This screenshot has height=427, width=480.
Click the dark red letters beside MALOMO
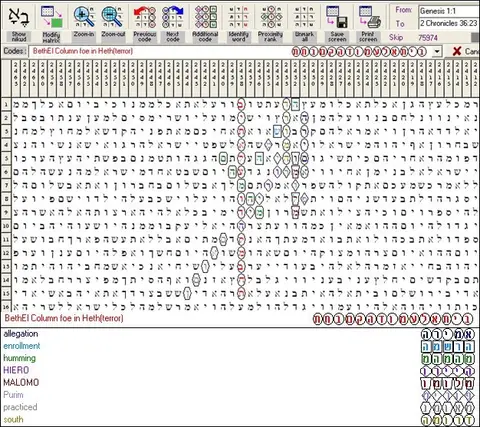coord(447,384)
